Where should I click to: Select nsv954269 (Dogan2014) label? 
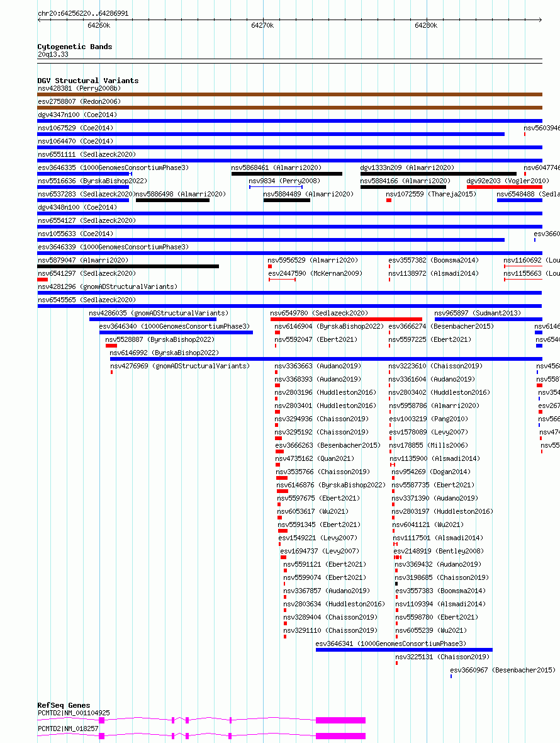point(431,473)
